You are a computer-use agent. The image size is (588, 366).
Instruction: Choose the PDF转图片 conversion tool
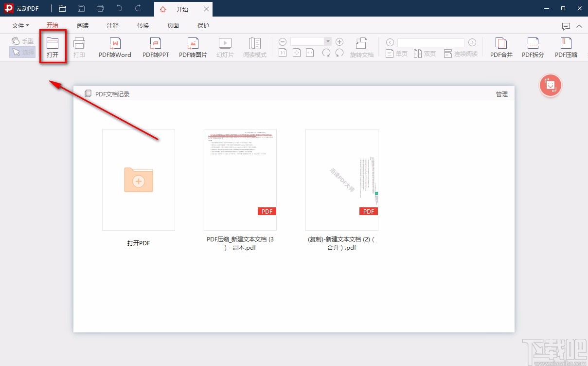click(193, 47)
